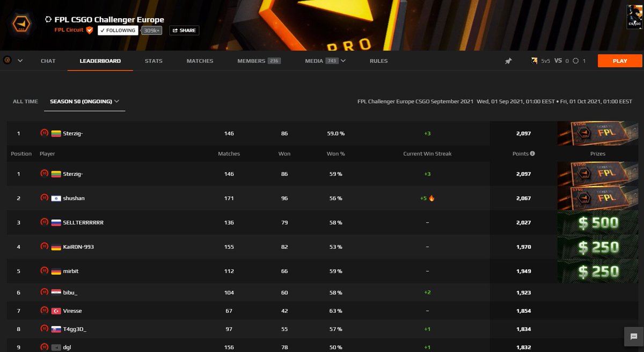The image size is (644, 352).
Task: Switch leaderboard to All Time
Action: [x=25, y=101]
